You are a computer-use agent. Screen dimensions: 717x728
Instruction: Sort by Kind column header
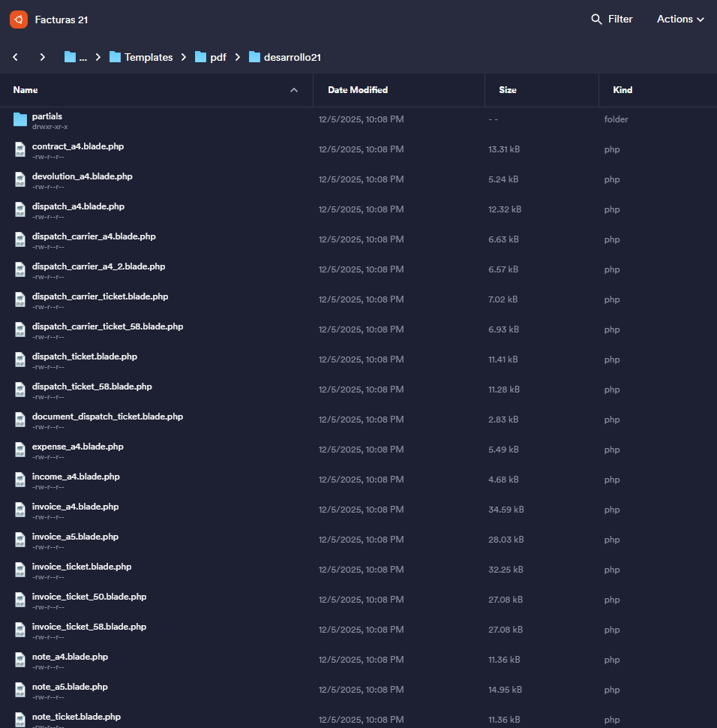[x=622, y=90]
